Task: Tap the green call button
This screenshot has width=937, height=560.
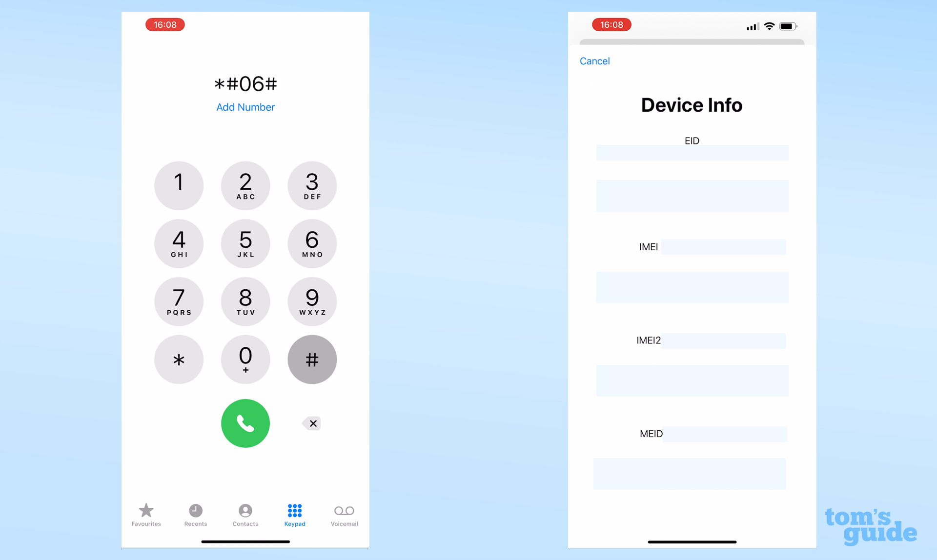Action: click(245, 423)
